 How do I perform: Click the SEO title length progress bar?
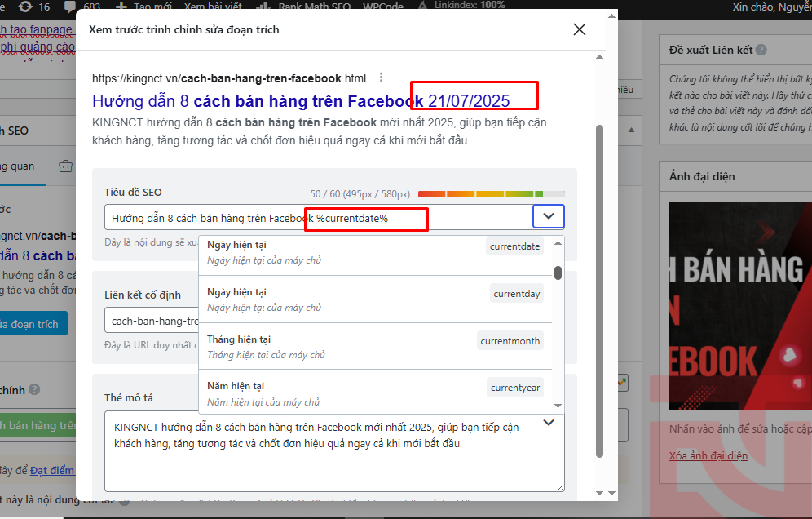pos(491,194)
